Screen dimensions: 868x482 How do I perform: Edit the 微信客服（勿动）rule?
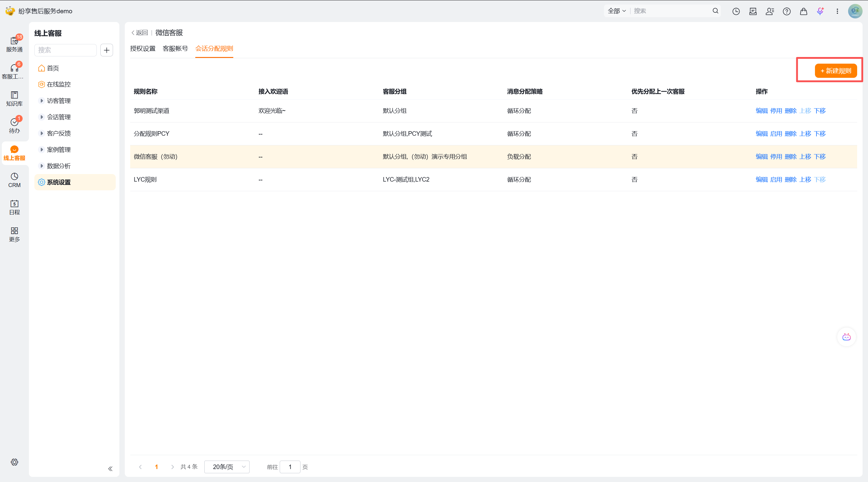(761, 157)
